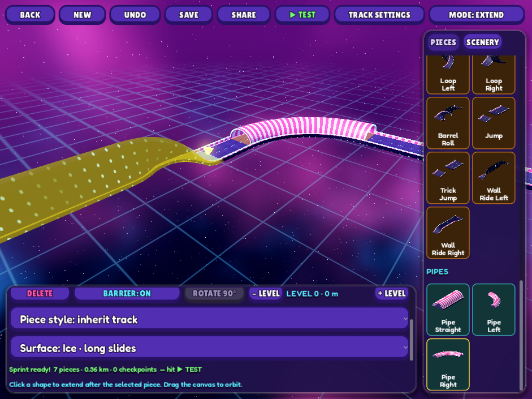
Task: Lower the piece with − Level
Action: pyautogui.click(x=266, y=293)
